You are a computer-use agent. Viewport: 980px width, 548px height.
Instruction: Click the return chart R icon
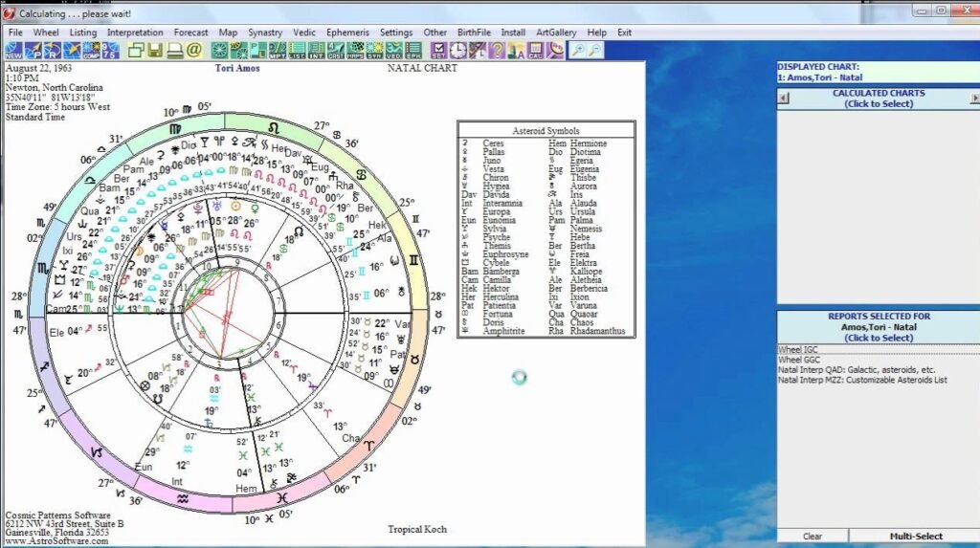53,51
